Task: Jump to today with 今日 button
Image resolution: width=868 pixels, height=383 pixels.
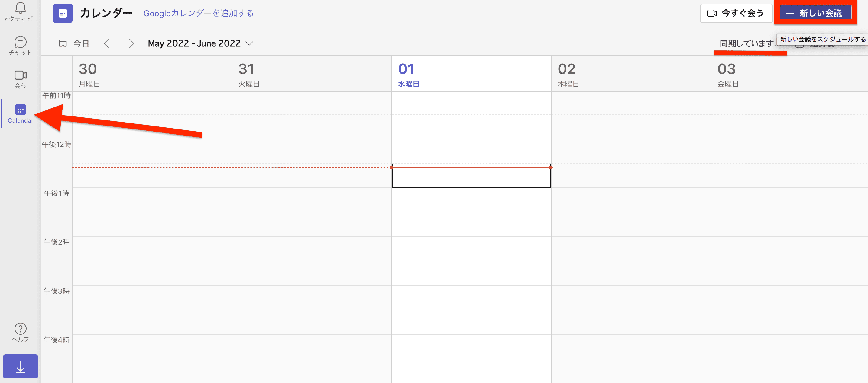Action: [74, 43]
